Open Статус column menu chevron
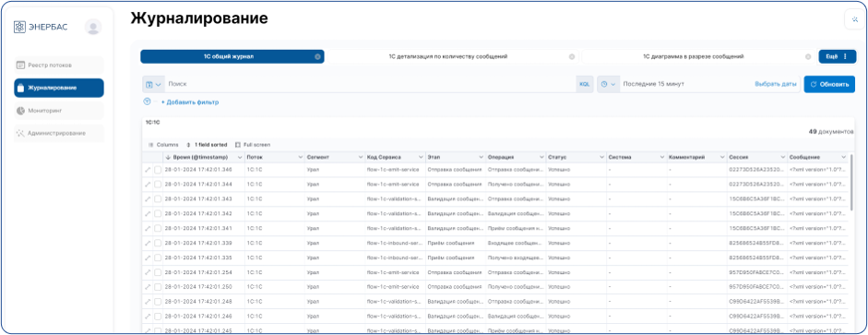Image resolution: width=868 pixels, height=335 pixels. (x=601, y=157)
